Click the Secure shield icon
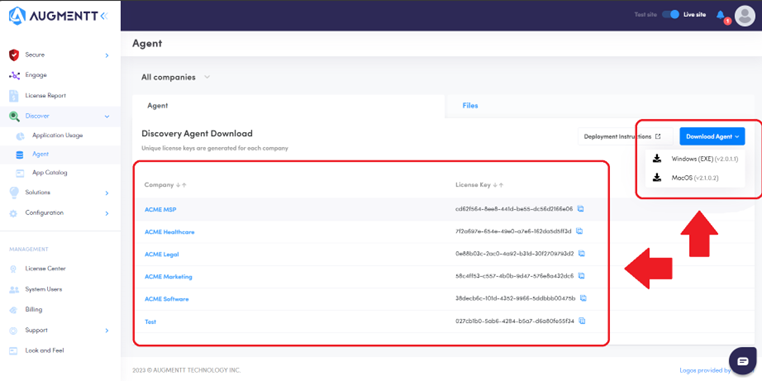Image resolution: width=762 pixels, height=381 pixels. point(14,55)
